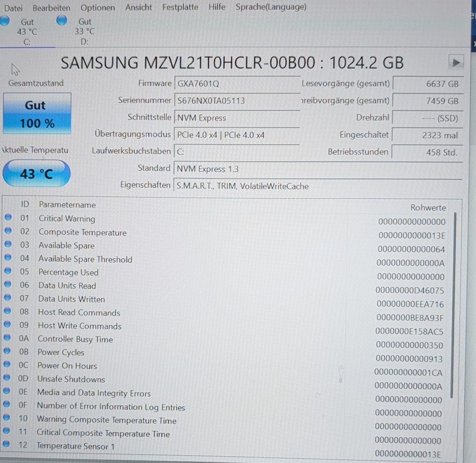
Task: Click the drive title SAMSUNG MZVL21T0HCLR-00B00
Action: (188, 63)
